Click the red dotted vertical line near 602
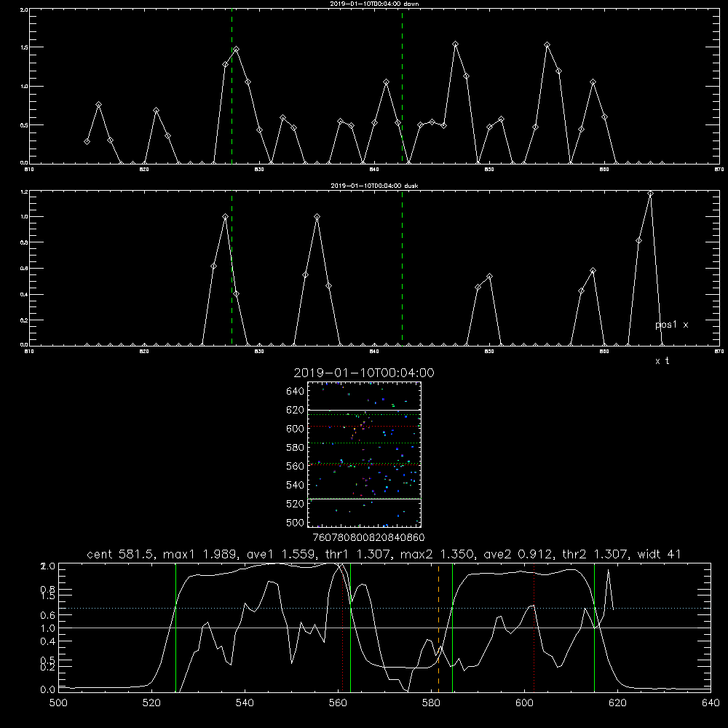Viewport: 728px width, 728px height. point(534,628)
